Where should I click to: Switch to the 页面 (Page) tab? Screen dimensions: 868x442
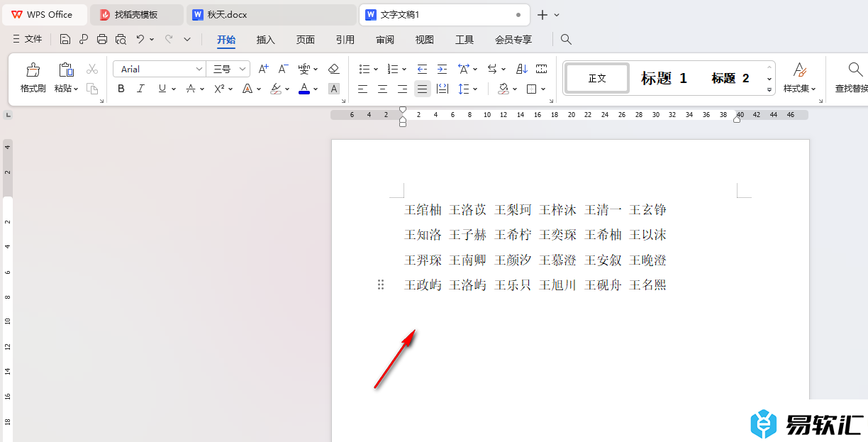[306, 40]
